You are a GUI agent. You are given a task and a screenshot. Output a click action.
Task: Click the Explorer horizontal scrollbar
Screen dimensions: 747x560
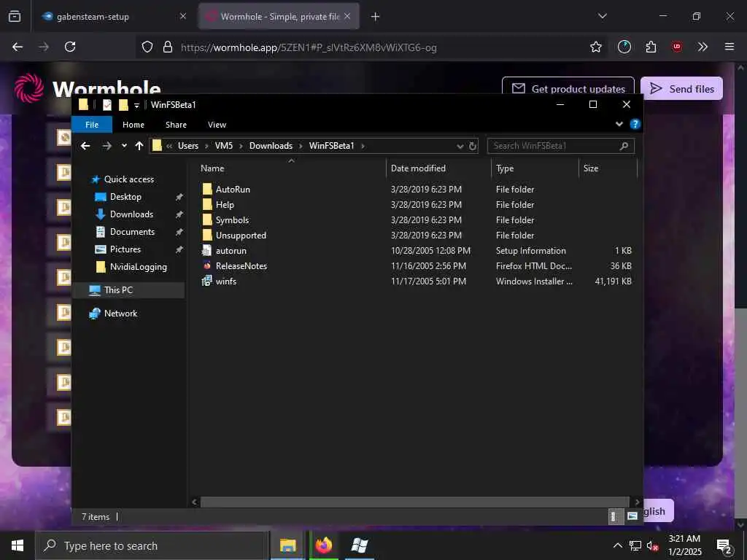(x=414, y=502)
